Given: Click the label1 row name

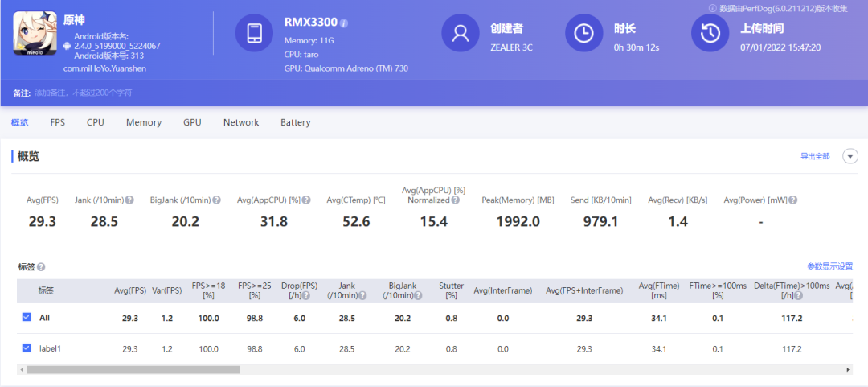Looking at the screenshot, I should pos(50,348).
